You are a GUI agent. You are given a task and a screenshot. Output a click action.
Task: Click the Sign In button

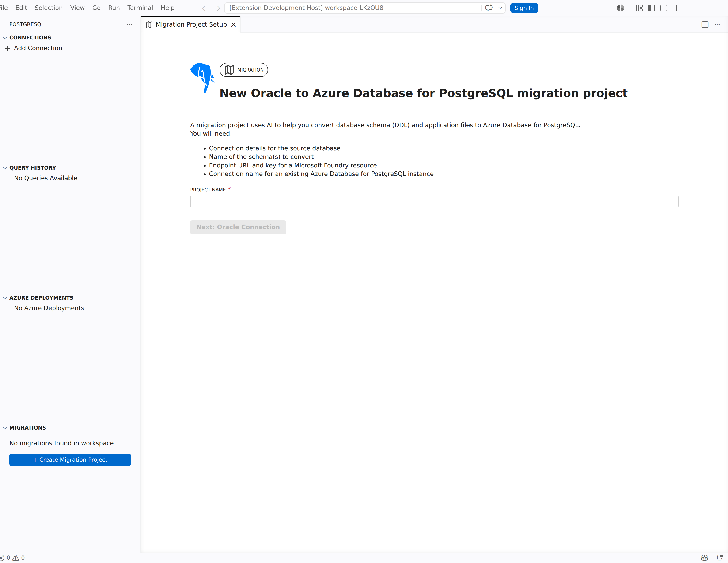point(524,8)
